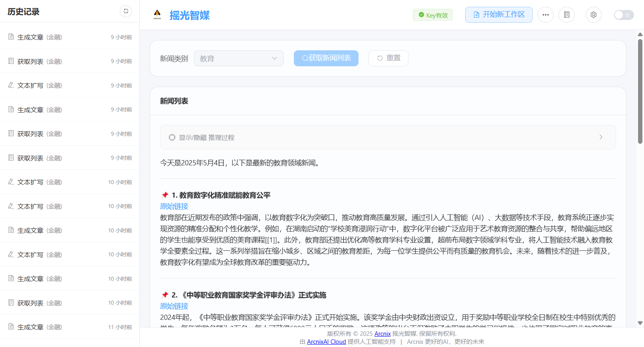Click the refresh history icon
Viewport: 644px width, 347px height.
tap(126, 11)
